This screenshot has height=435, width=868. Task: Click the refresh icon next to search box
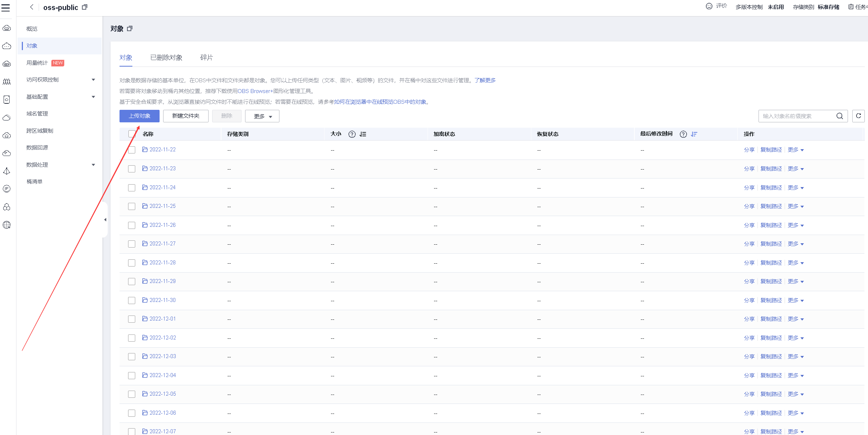(858, 116)
